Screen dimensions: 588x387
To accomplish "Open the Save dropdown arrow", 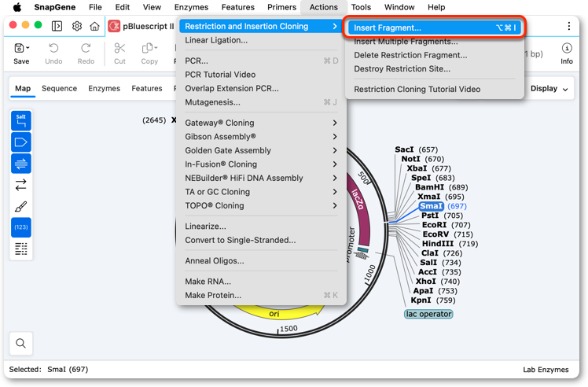I will [28, 48].
